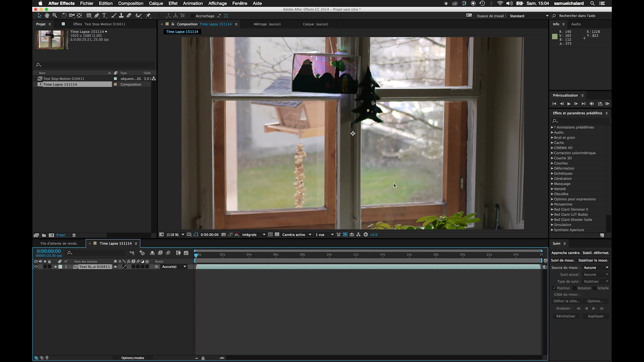Select the Pen tool
The image size is (644, 362).
(97, 16)
